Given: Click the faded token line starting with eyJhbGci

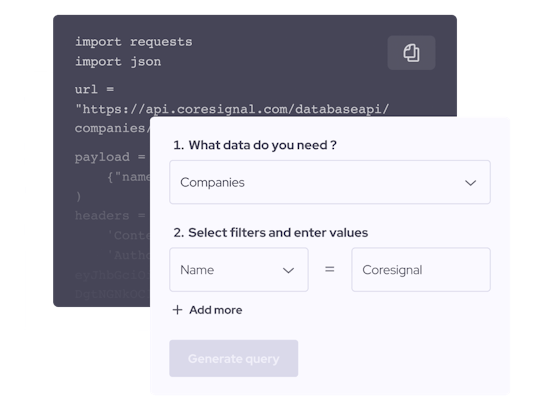Looking at the screenshot, I should (x=112, y=275).
